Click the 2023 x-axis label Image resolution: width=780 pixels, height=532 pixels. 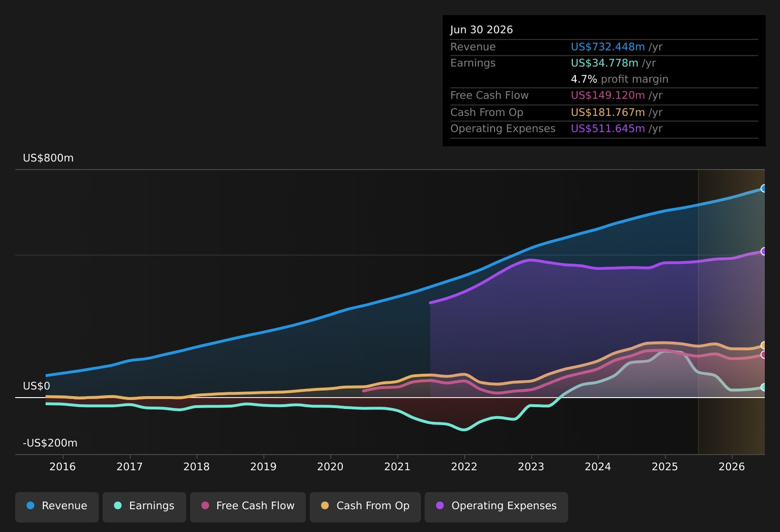click(x=531, y=467)
